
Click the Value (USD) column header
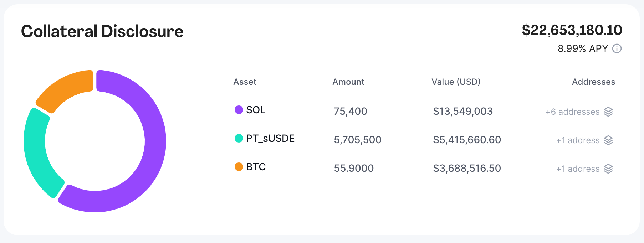(x=456, y=82)
